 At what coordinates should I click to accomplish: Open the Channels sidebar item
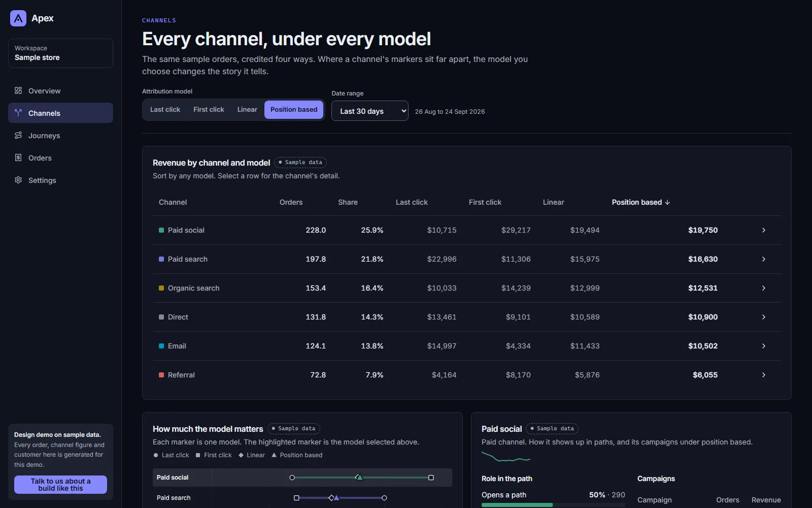(60, 113)
